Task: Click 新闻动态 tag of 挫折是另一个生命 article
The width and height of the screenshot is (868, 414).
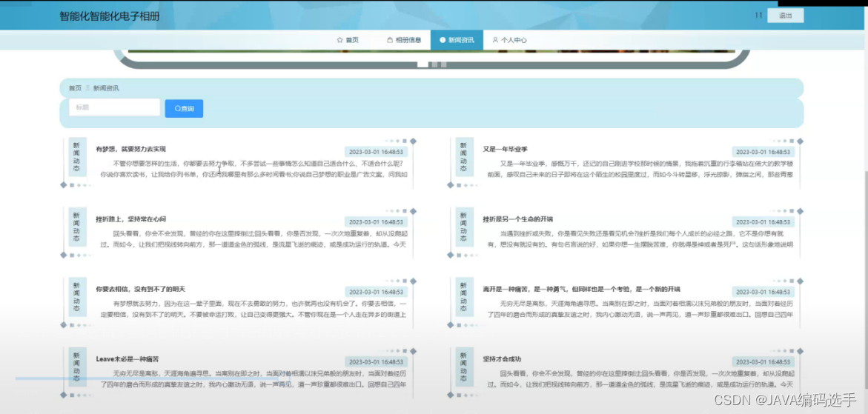Action: click(x=464, y=227)
